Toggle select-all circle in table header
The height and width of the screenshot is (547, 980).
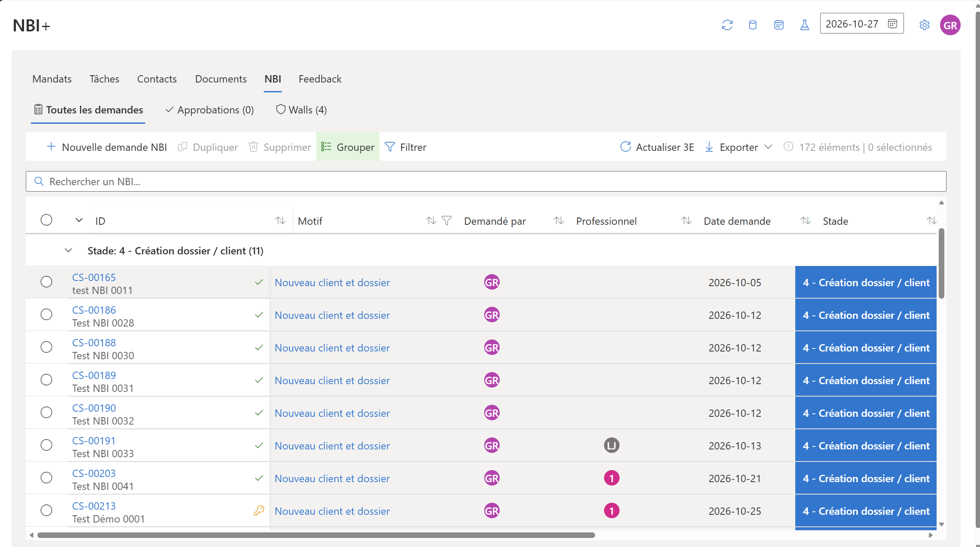(x=46, y=220)
